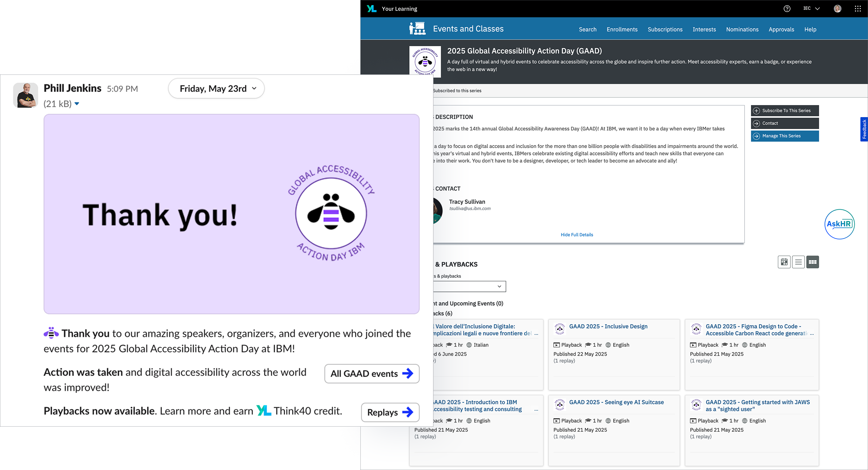This screenshot has height=470, width=868.
Task: Click the Events and Classes presenter icon
Action: point(418,29)
